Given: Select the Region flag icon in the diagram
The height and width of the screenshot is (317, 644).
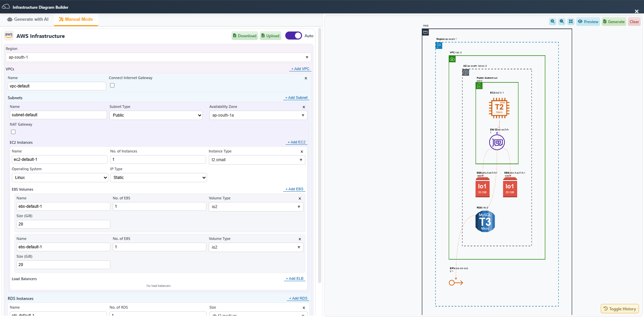Looking at the screenshot, I should (439, 45).
